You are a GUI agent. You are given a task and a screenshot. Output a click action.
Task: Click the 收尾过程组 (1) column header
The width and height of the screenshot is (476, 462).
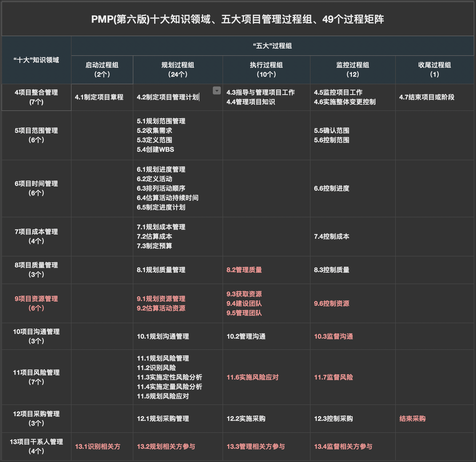[435, 70]
